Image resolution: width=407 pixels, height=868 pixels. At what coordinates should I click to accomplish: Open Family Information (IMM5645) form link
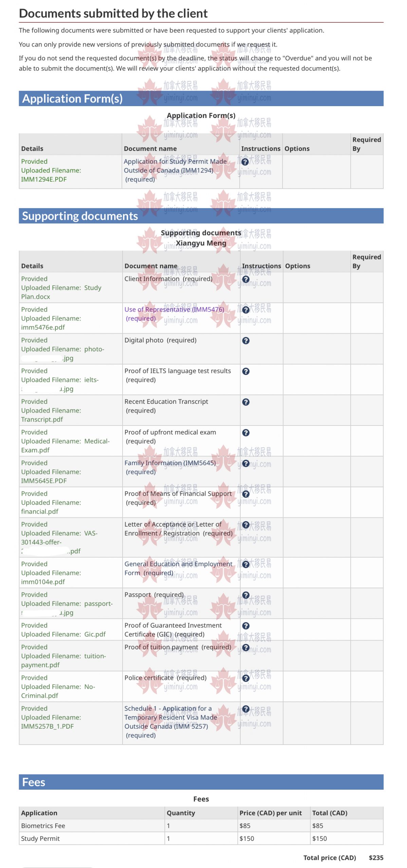point(170,463)
